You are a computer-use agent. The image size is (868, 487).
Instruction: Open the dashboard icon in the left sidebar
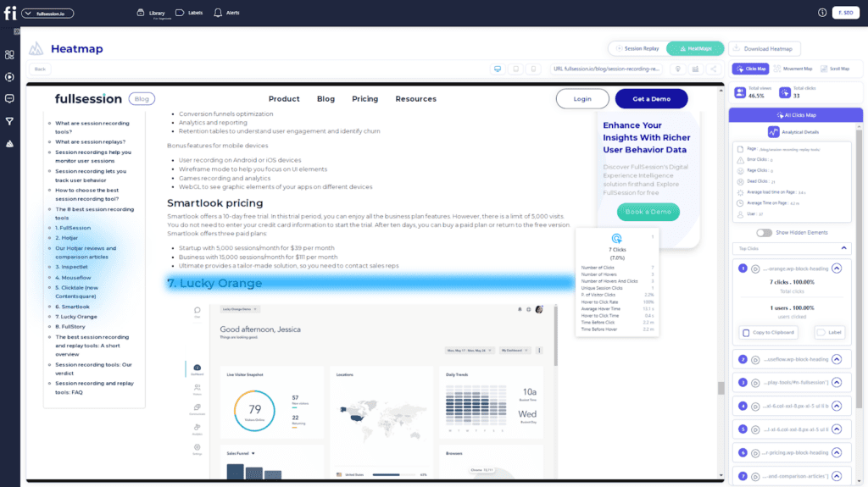click(x=9, y=54)
